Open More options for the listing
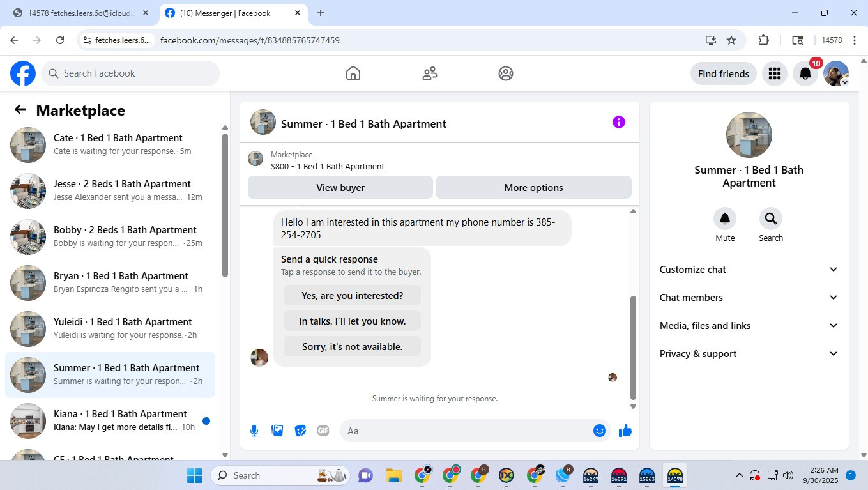Screen dimensions: 868x490 pos(533,187)
